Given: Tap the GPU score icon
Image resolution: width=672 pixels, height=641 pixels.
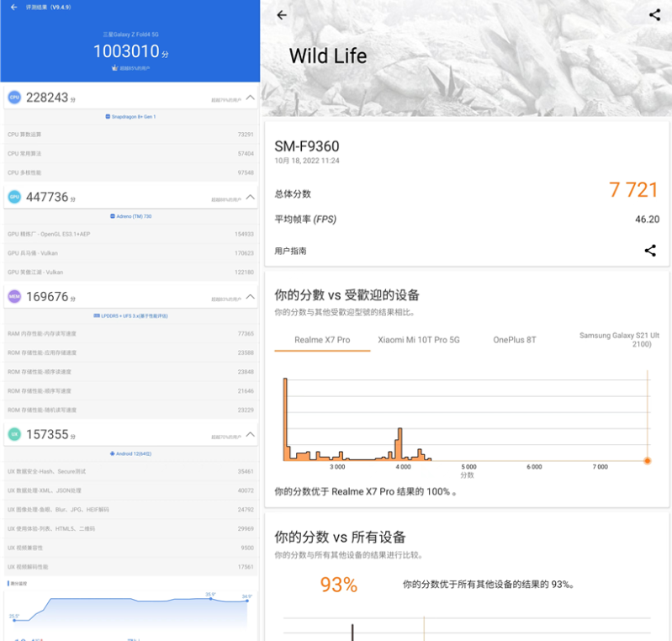Looking at the screenshot, I should pyautogui.click(x=14, y=197).
